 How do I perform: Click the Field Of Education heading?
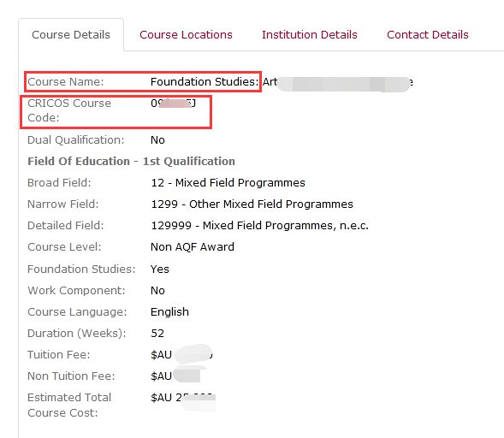[131, 162]
